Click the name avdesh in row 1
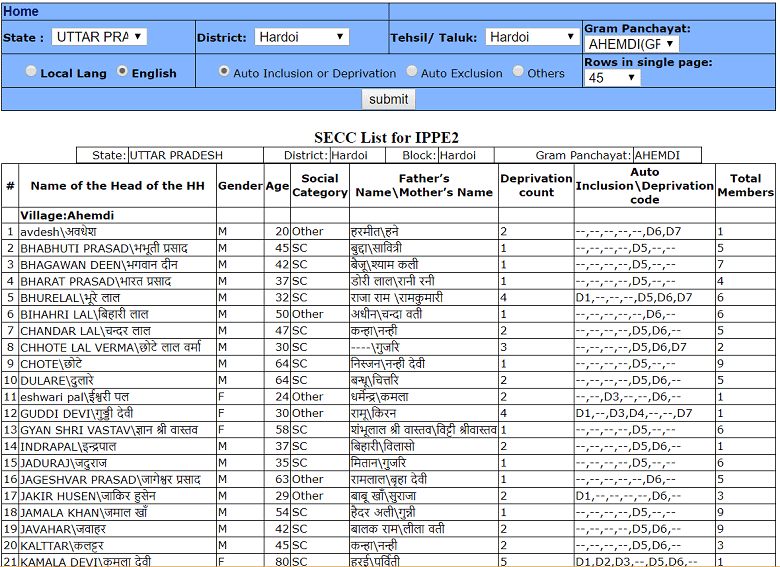 pos(117,232)
